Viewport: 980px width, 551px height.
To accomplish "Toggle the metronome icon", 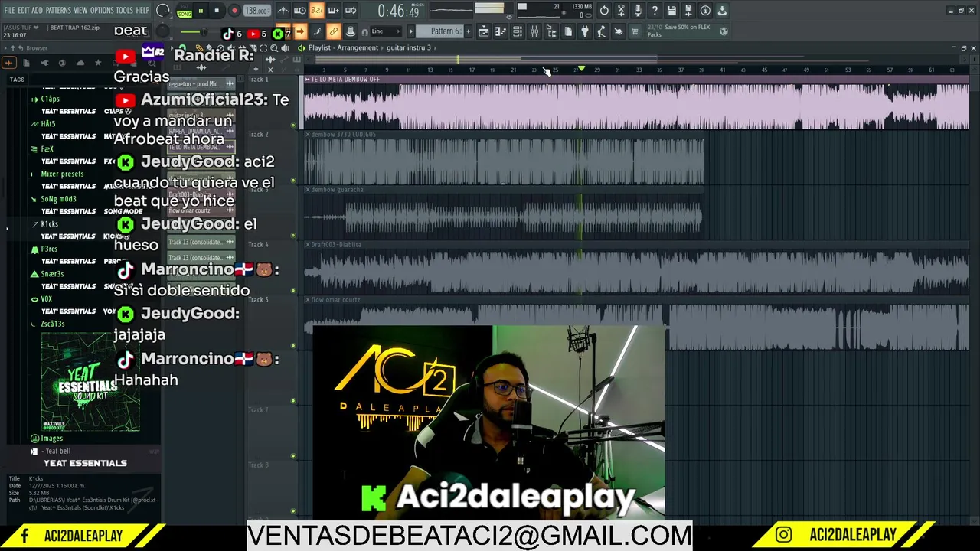I will tap(283, 11).
